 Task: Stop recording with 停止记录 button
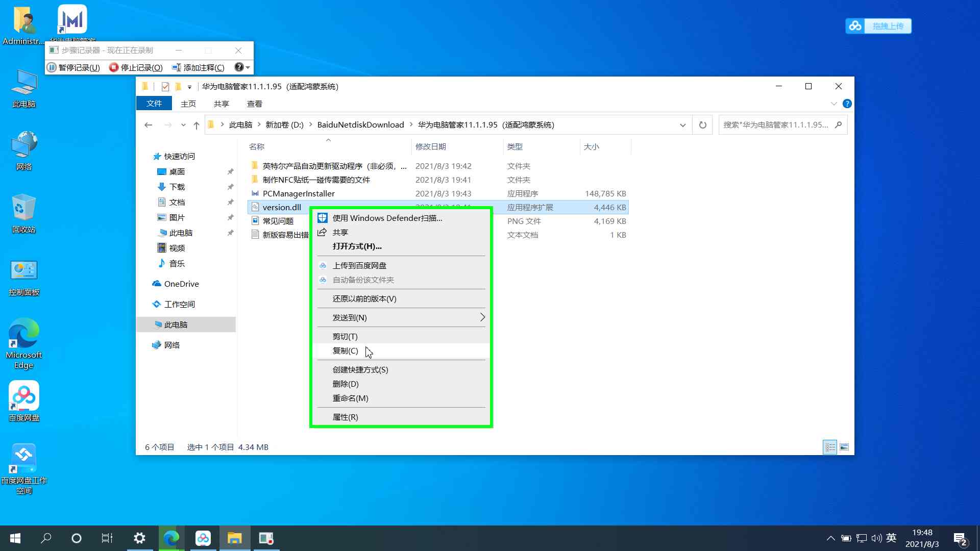135,67
